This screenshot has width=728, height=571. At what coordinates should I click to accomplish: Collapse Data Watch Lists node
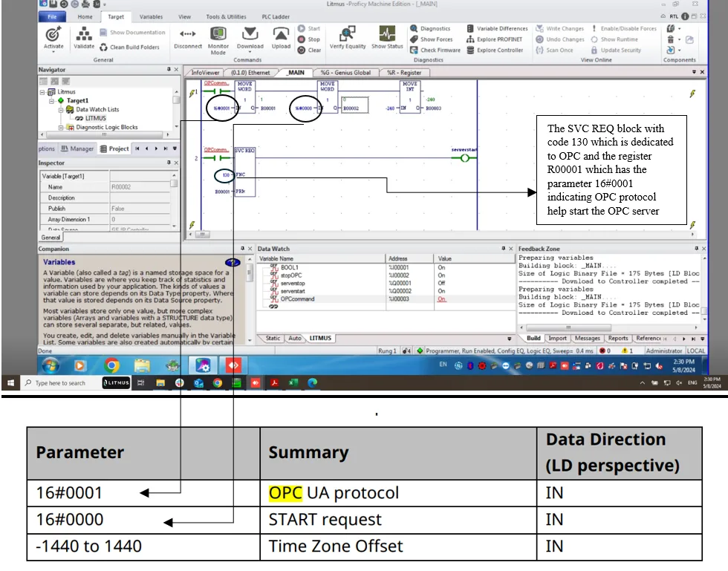click(60, 110)
